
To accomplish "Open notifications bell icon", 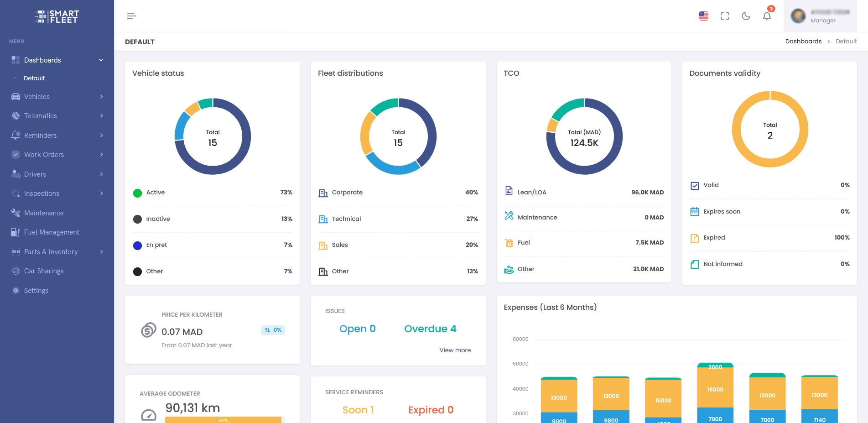I will [767, 16].
